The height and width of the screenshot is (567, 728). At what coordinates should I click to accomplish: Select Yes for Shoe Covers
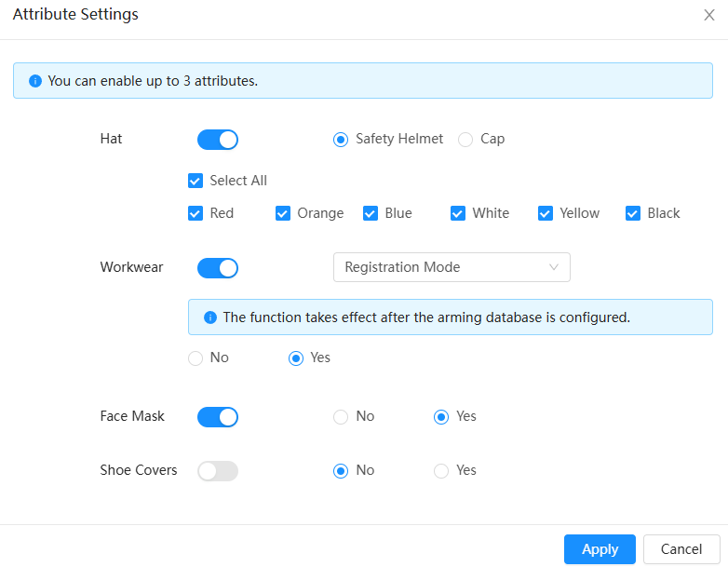pyautogui.click(x=441, y=471)
